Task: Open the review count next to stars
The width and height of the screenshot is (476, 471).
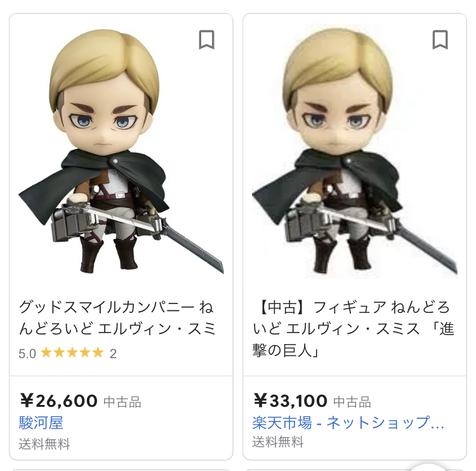Action: point(113,354)
